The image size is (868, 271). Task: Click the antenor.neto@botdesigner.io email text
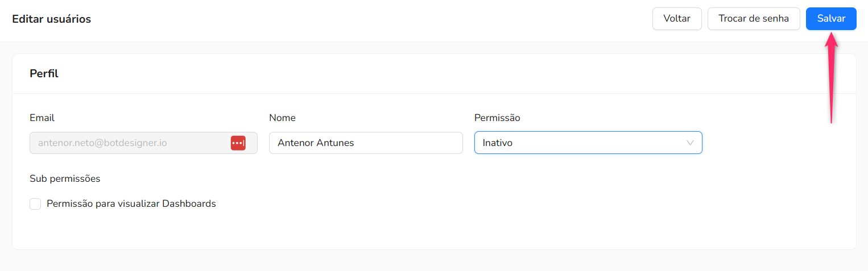pyautogui.click(x=102, y=143)
